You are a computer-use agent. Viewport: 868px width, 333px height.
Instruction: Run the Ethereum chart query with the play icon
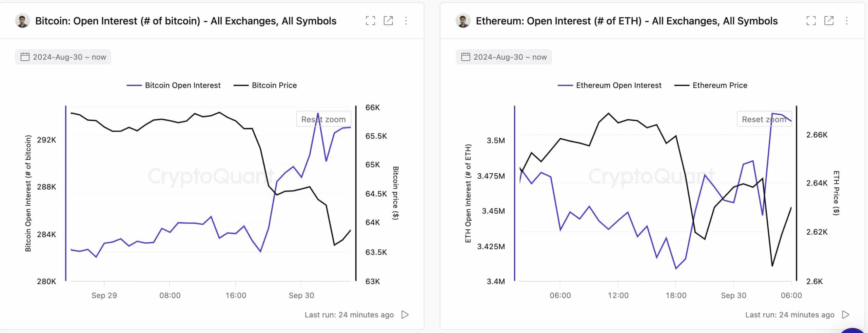845,315
